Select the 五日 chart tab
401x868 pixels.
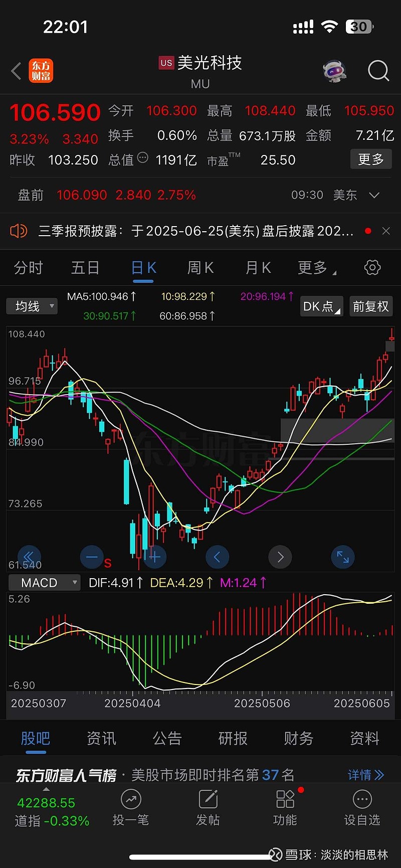(x=85, y=268)
